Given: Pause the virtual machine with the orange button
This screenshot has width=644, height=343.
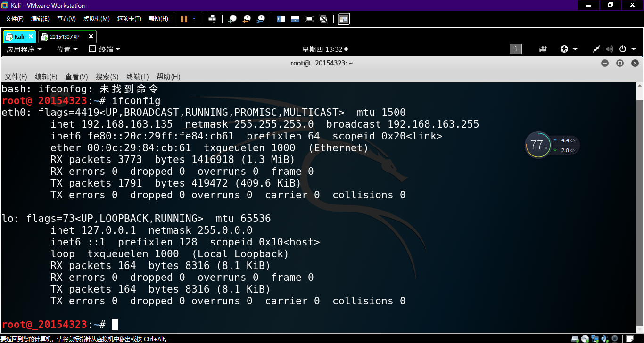Looking at the screenshot, I should [184, 19].
